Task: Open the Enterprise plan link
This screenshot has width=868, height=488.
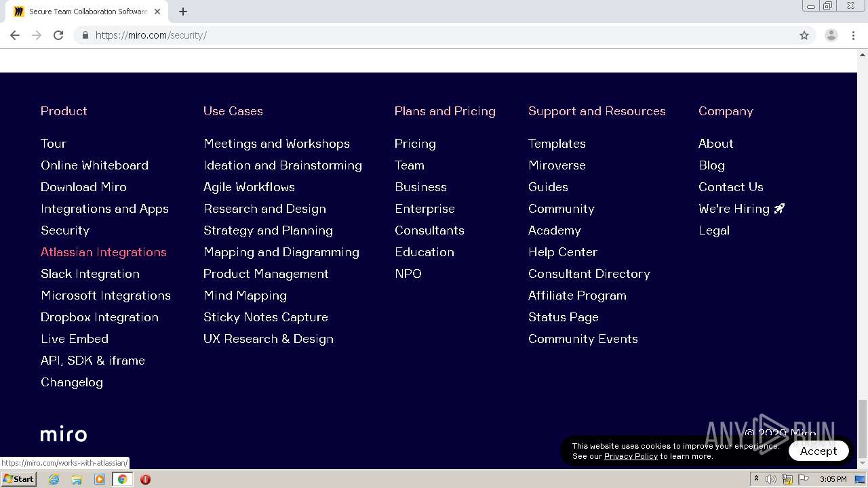Action: click(x=425, y=209)
